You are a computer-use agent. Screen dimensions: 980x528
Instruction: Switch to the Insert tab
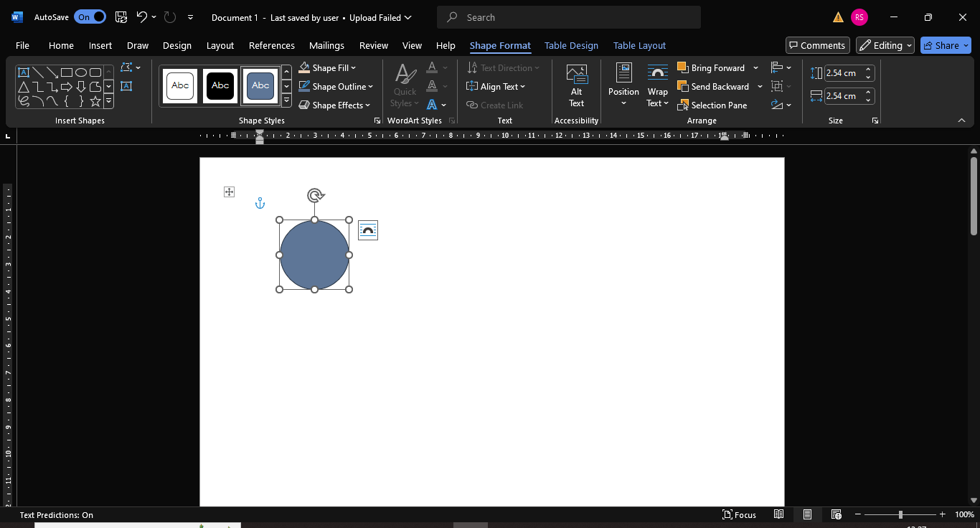pos(100,45)
